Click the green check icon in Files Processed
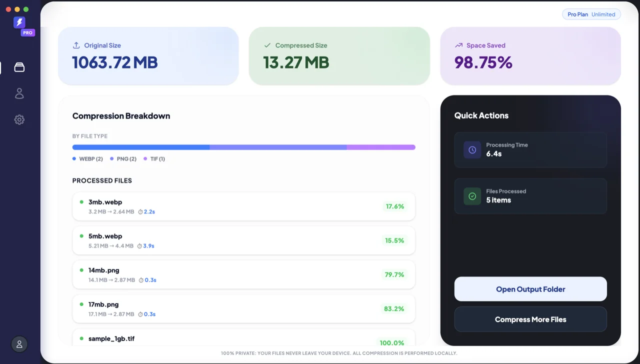 coord(472,196)
